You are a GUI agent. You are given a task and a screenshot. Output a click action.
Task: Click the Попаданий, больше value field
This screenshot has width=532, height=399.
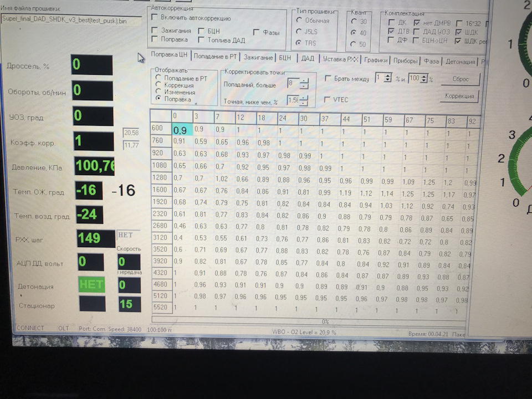(x=294, y=83)
